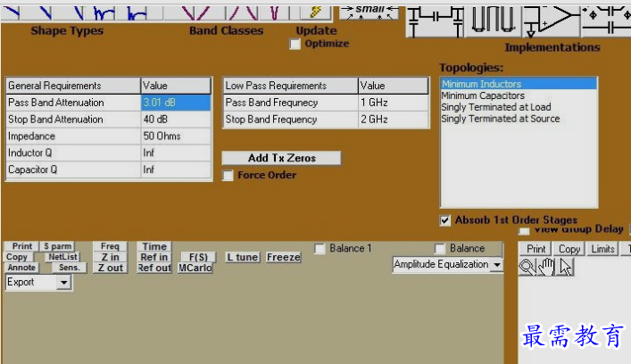This screenshot has width=631, height=364.
Task: Edit the Pass Band Attenuation value 3.01 dB
Action: click(x=176, y=103)
